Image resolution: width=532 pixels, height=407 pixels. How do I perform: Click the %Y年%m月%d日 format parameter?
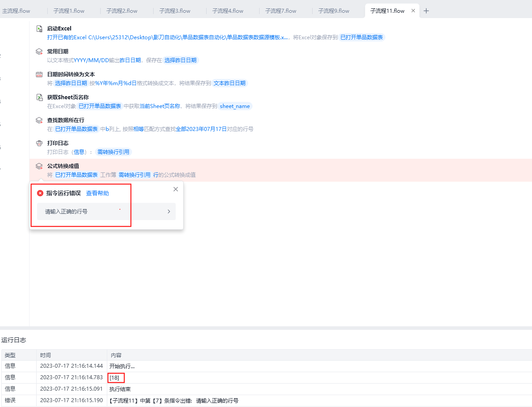click(x=116, y=83)
